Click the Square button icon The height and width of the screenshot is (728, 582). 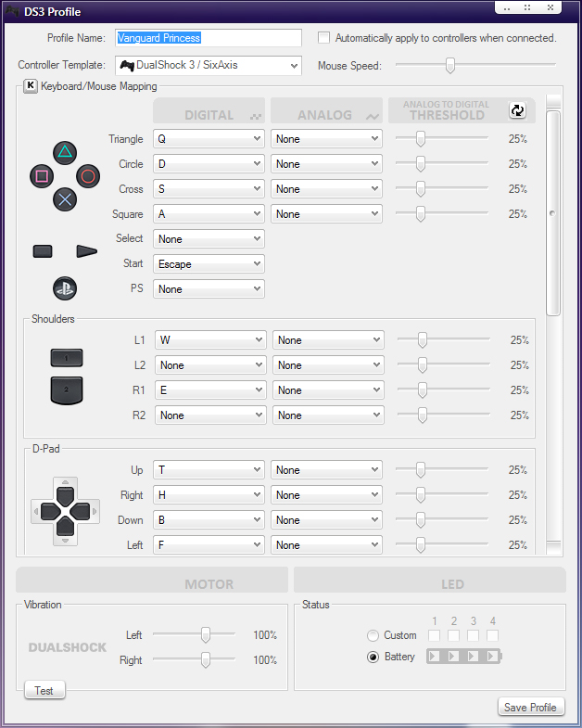[x=42, y=176]
